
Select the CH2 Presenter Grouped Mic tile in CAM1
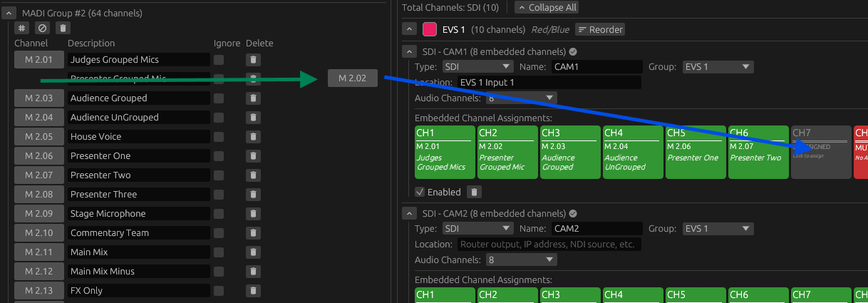pyautogui.click(x=507, y=153)
